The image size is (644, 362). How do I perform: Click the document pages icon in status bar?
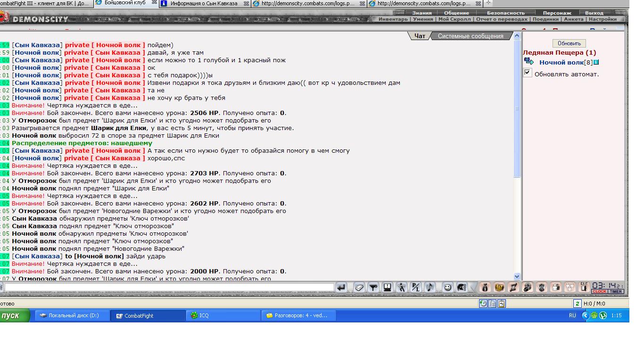tap(493, 304)
